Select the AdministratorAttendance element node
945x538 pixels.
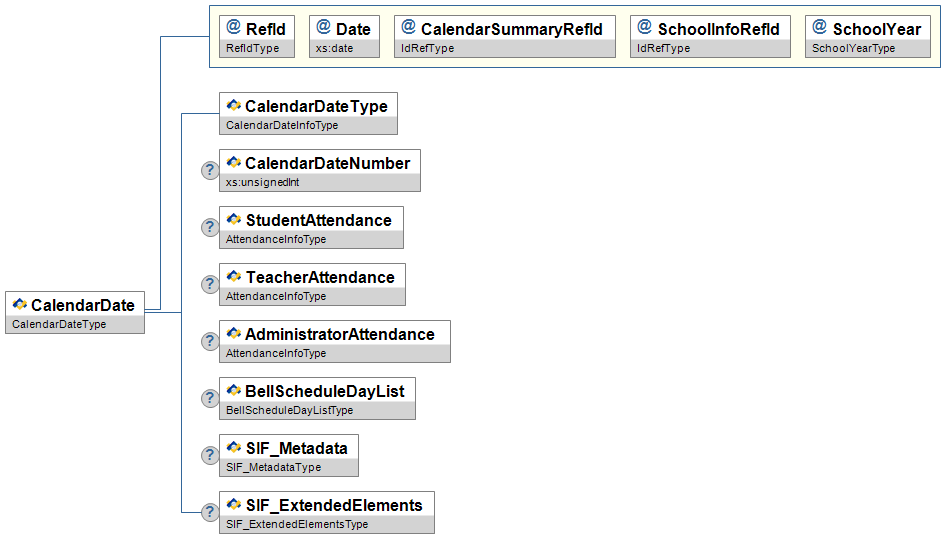coord(334,341)
